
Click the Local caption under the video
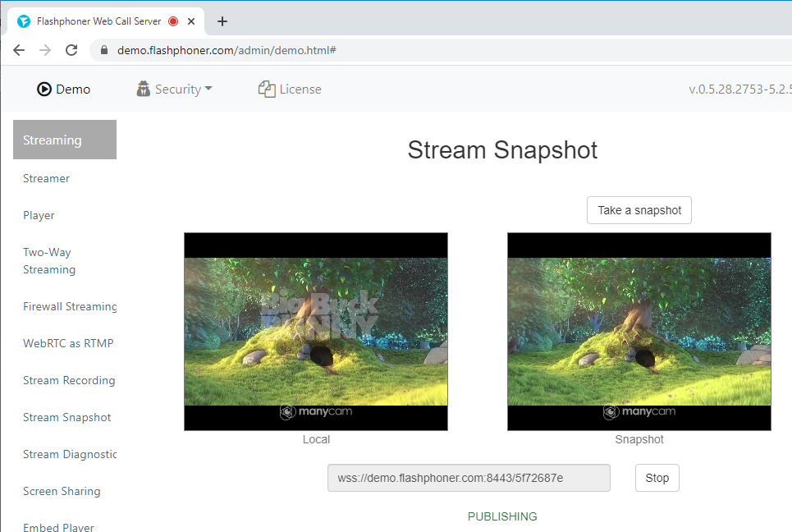[x=316, y=439]
